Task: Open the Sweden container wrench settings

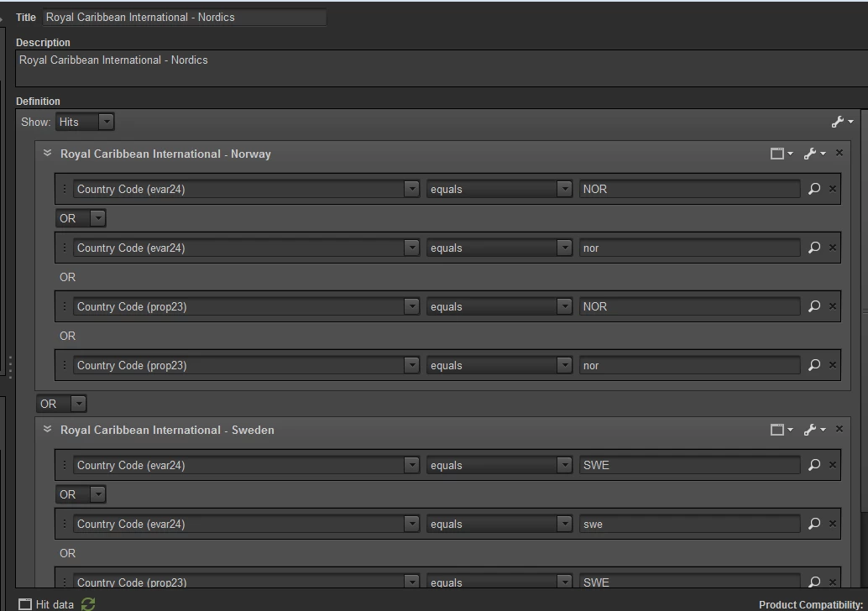Action: click(814, 430)
